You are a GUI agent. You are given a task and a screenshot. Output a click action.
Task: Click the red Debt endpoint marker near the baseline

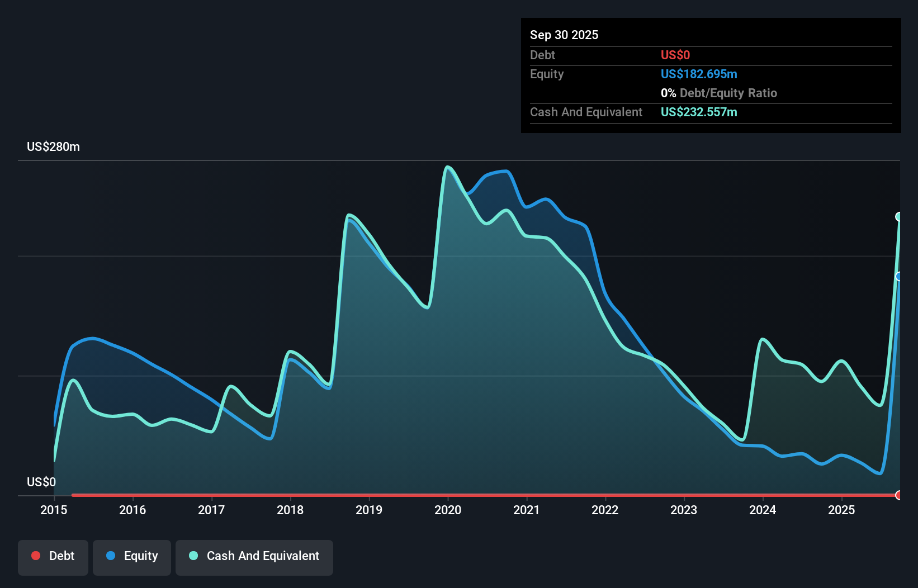pos(899,495)
